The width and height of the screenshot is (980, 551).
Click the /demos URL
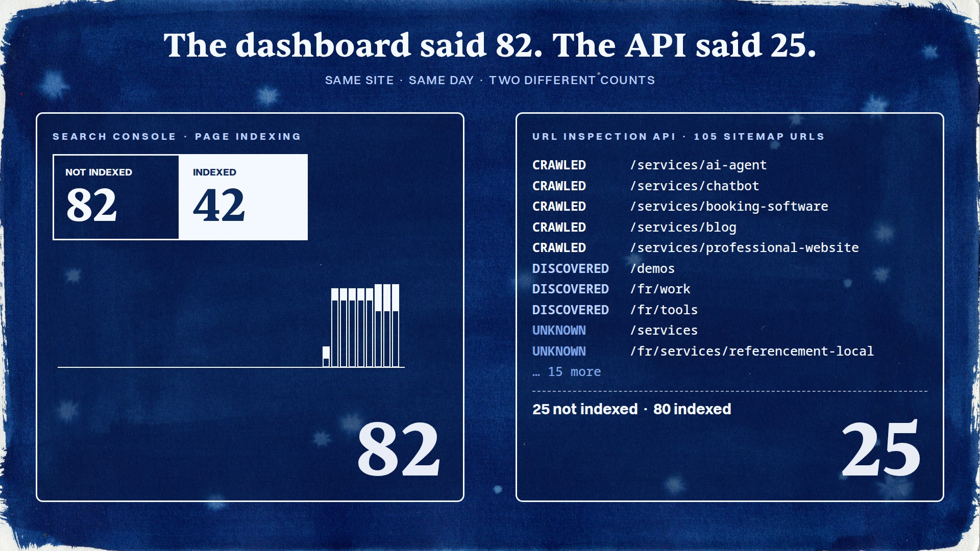(652, 268)
